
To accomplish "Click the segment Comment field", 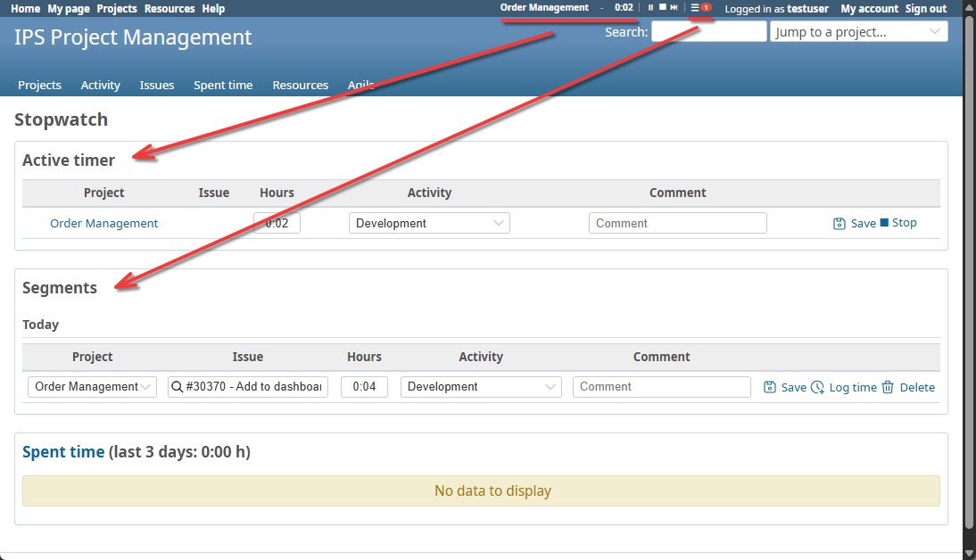I will [662, 386].
